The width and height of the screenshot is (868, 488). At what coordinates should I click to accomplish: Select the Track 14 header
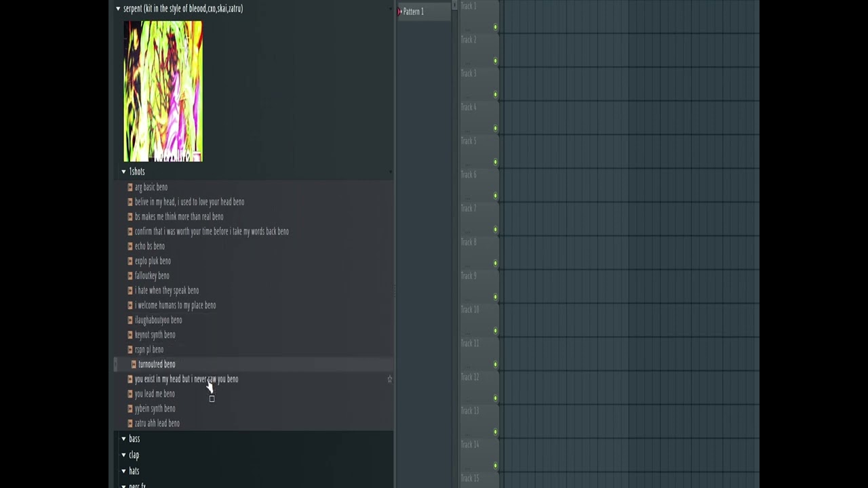coord(479,455)
